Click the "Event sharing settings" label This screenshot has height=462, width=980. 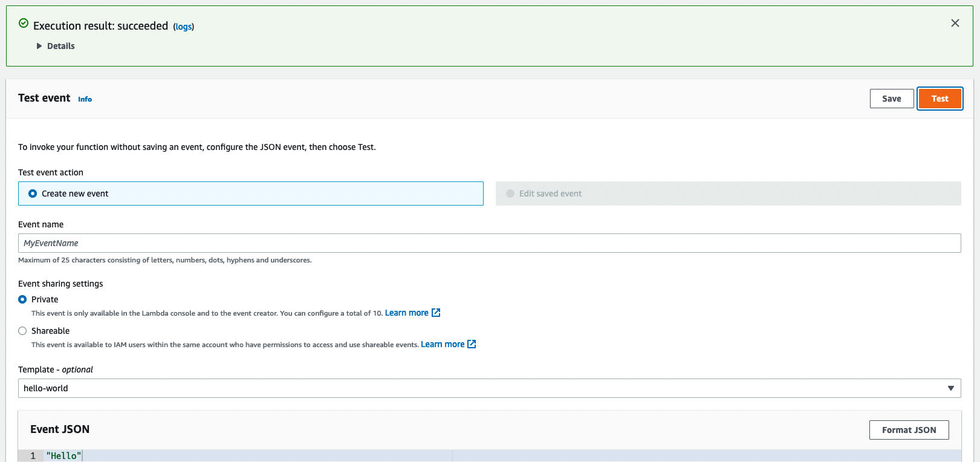60,284
